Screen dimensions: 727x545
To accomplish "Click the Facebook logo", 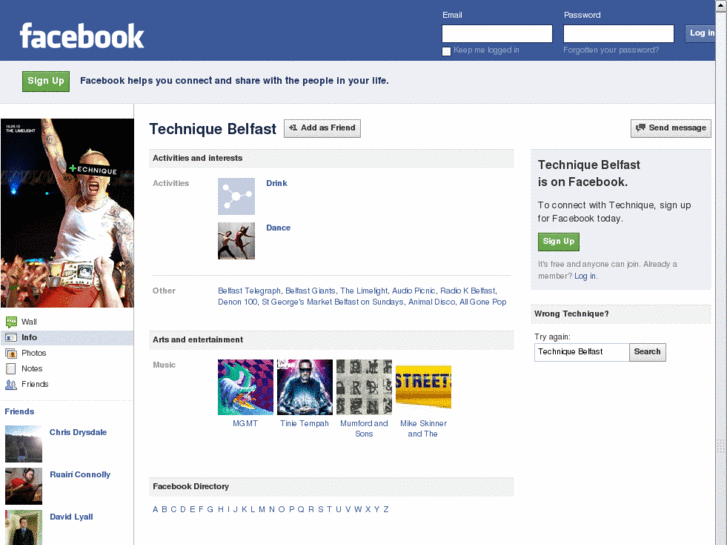I will pos(82,36).
